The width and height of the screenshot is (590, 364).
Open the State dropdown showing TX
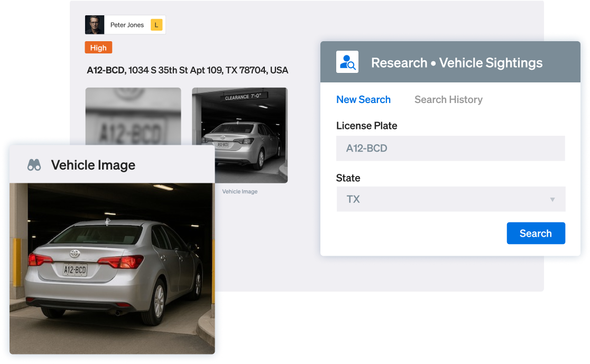451,199
